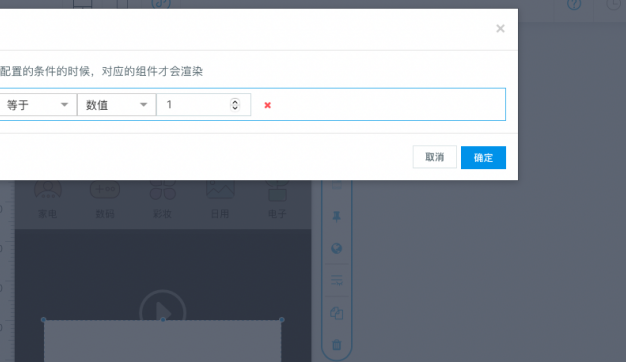Click the help question mark icon at the top

coord(574,5)
